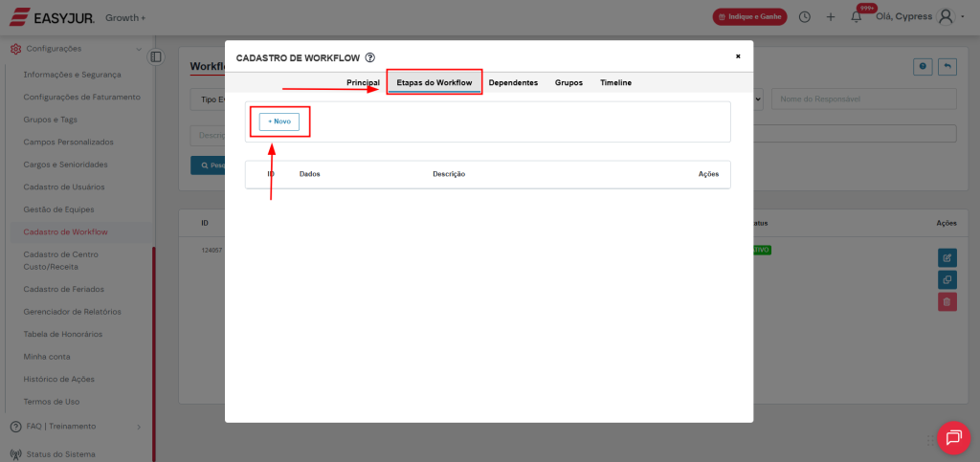Image resolution: width=980 pixels, height=462 pixels.
Task: Click the clock history icon in header
Action: coord(805,17)
